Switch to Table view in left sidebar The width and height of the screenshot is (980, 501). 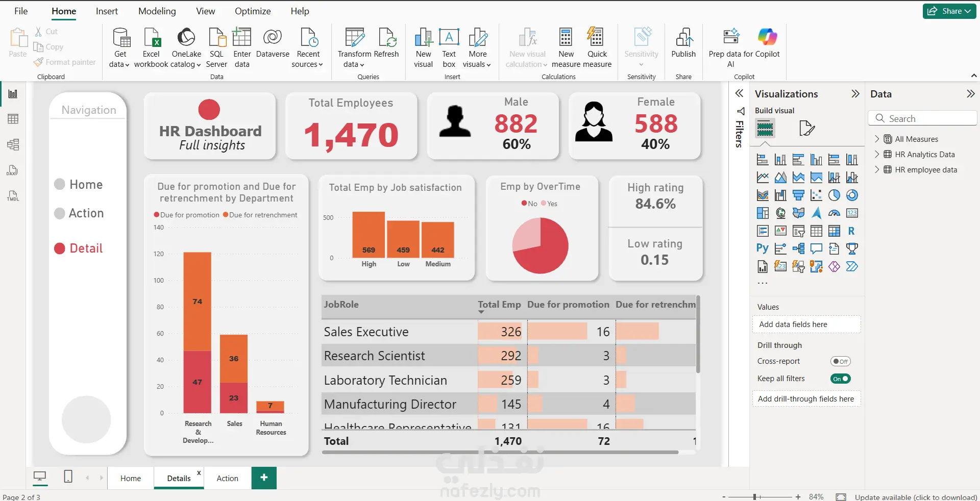[x=13, y=119]
